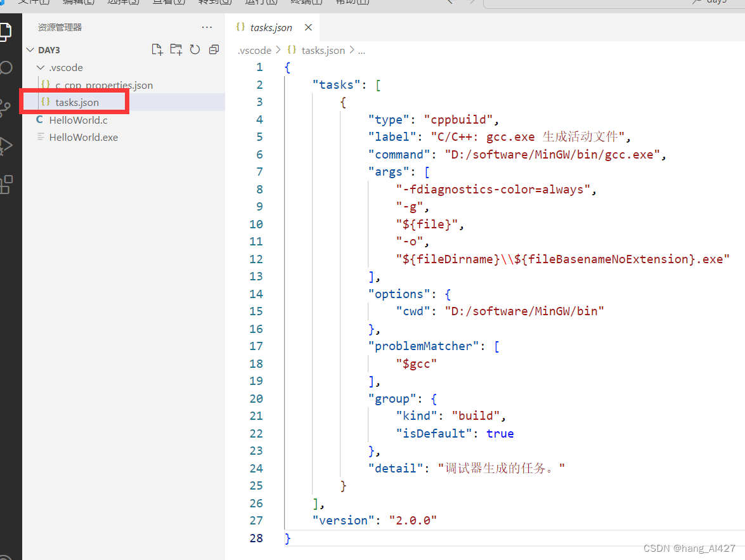Open the Run and Debug view
Screen dimensions: 745x560
[5, 146]
